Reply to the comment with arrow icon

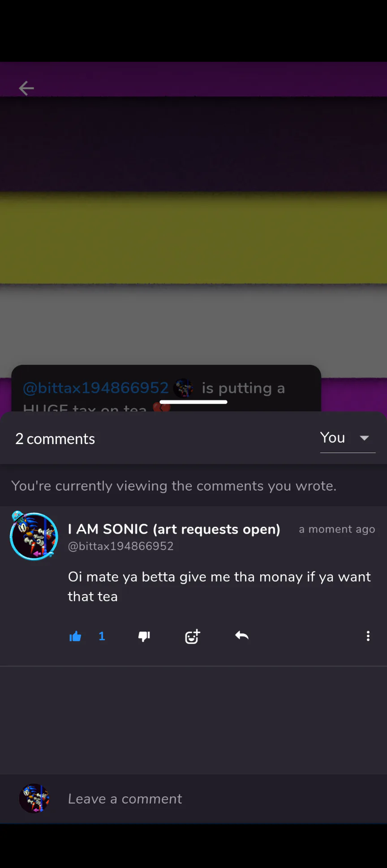242,636
